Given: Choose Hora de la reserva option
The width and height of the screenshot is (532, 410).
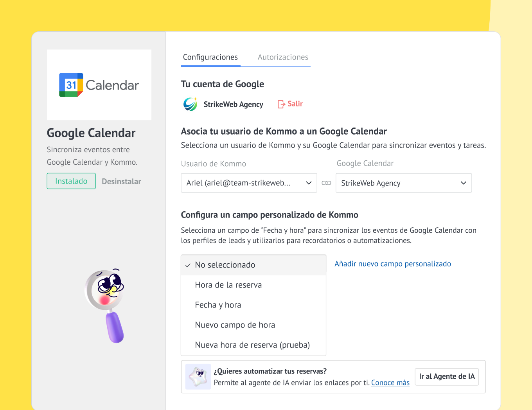Looking at the screenshot, I should (228, 285).
